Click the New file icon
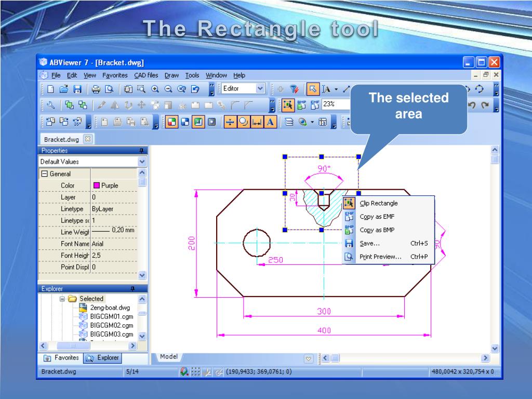Viewport: 532px width, 399px height. 50,89
